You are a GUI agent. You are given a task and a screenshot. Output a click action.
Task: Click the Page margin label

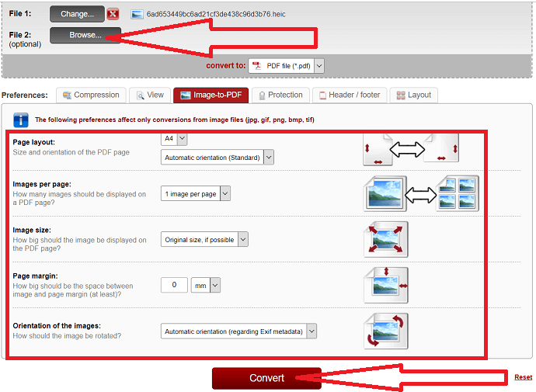click(35, 276)
